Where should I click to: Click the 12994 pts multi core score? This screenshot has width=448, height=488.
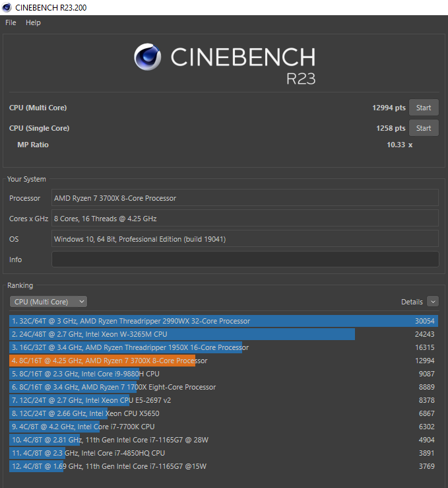coord(389,108)
